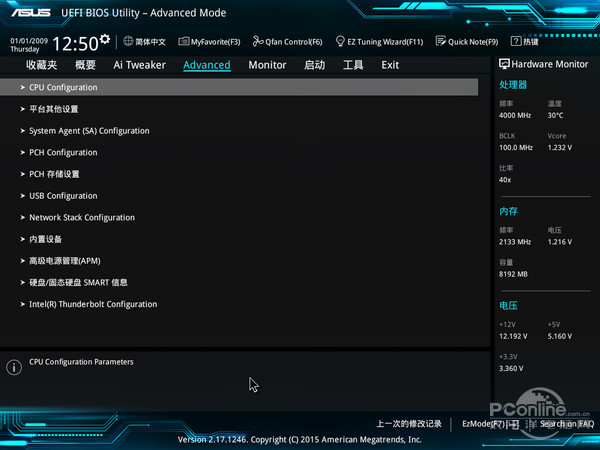This screenshot has height=450, width=600.
Task: Click the 内存 section heading
Action: 508,211
